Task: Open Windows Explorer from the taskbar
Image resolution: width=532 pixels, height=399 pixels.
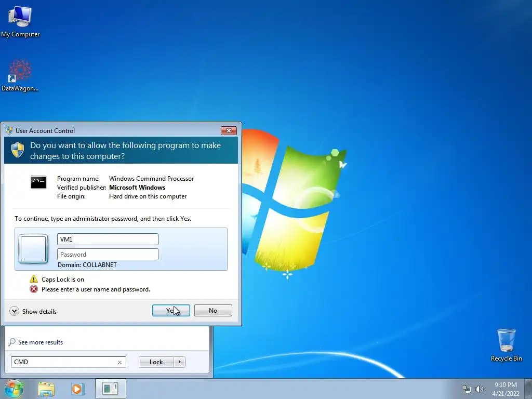Action: (x=46, y=389)
